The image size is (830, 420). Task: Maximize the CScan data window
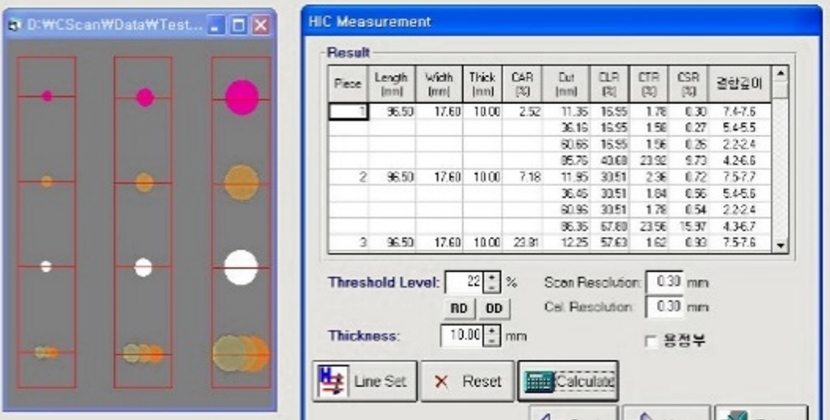[x=238, y=25]
